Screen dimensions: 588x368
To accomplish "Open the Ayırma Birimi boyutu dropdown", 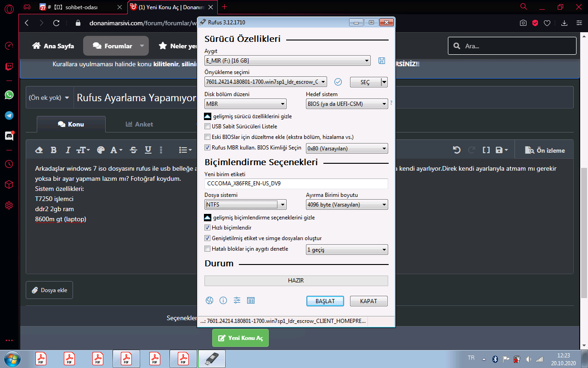I will tap(347, 205).
